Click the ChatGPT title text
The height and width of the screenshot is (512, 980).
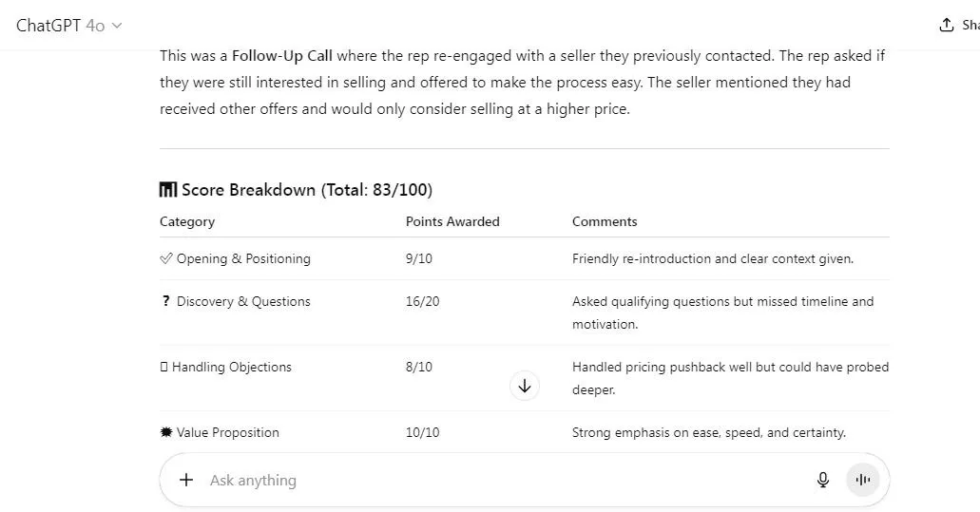click(48, 26)
